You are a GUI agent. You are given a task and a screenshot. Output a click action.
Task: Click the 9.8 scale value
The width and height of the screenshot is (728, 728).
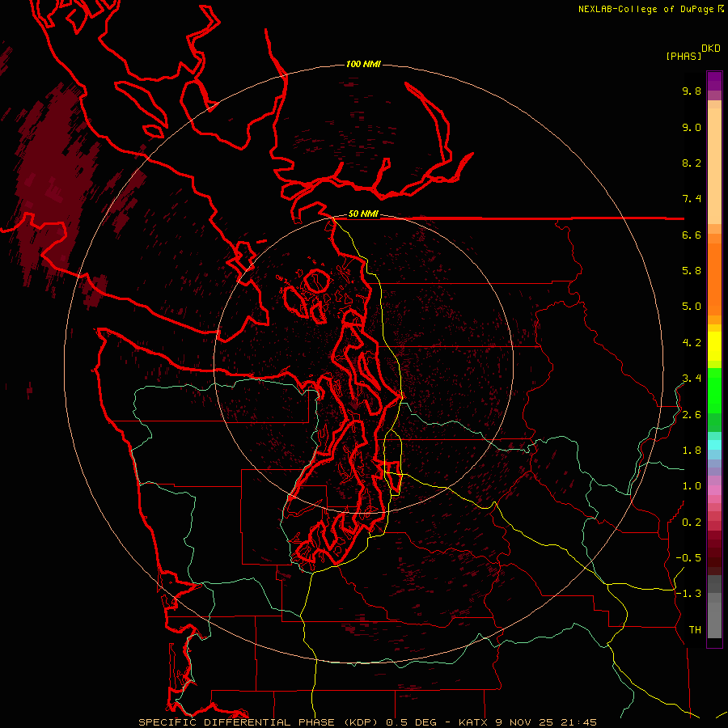pyautogui.click(x=692, y=91)
